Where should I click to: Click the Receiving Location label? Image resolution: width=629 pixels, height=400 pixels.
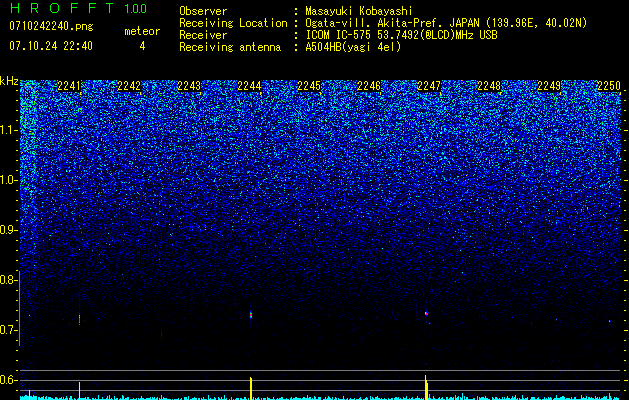(233, 23)
